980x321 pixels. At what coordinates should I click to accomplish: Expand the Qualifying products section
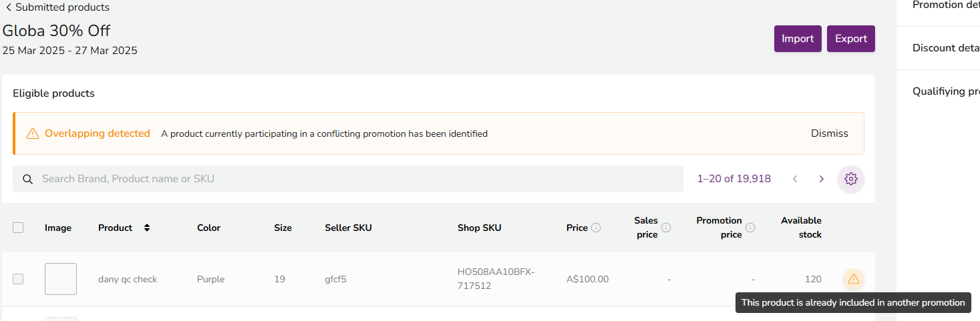pos(946,91)
